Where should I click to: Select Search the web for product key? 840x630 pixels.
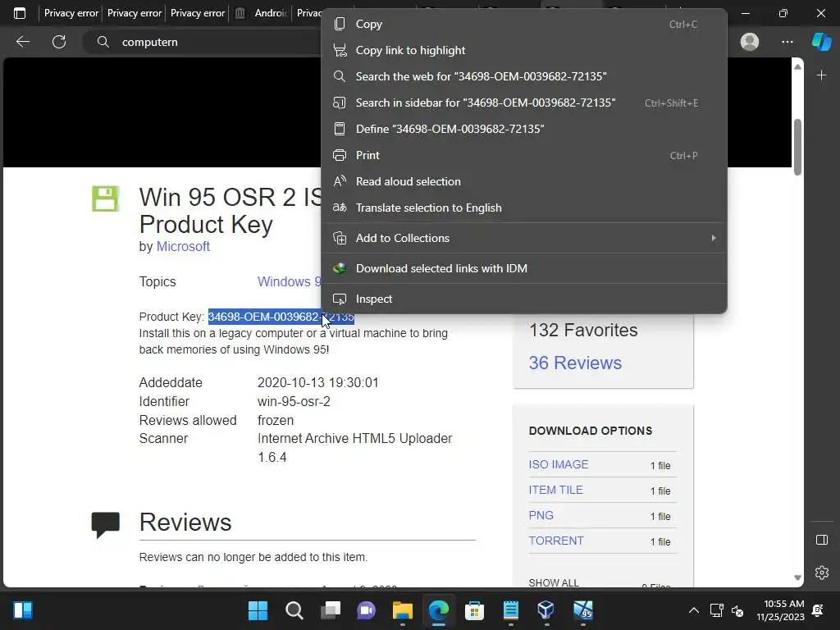[x=524, y=76]
